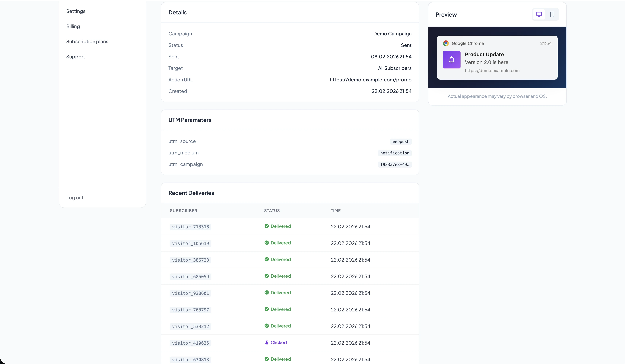
Task: Open Settings in the sidebar
Action: 76,11
